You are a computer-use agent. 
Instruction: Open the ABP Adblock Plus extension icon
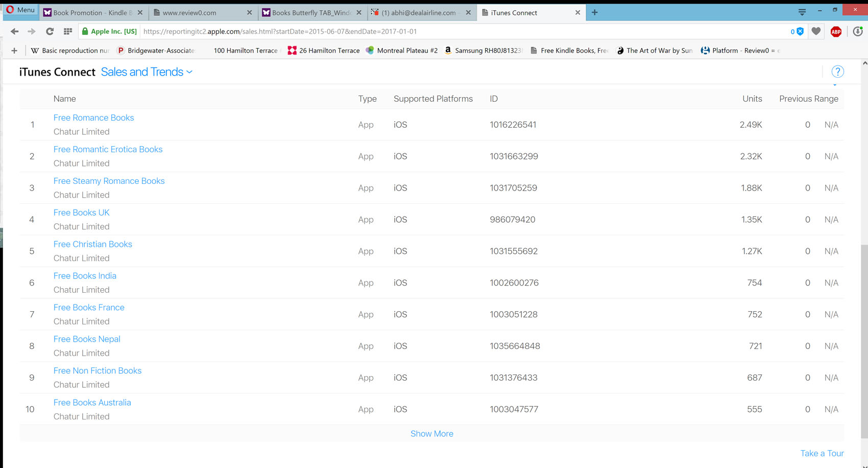(836, 32)
